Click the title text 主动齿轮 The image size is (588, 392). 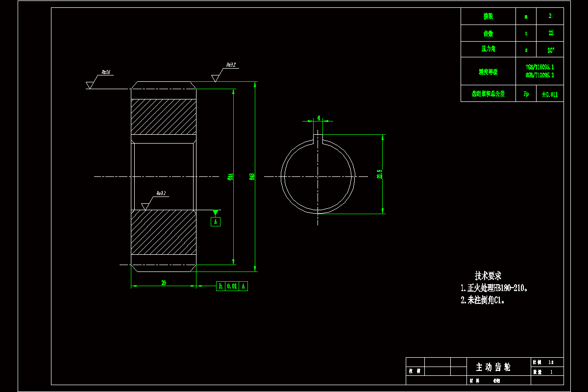tap(493, 367)
